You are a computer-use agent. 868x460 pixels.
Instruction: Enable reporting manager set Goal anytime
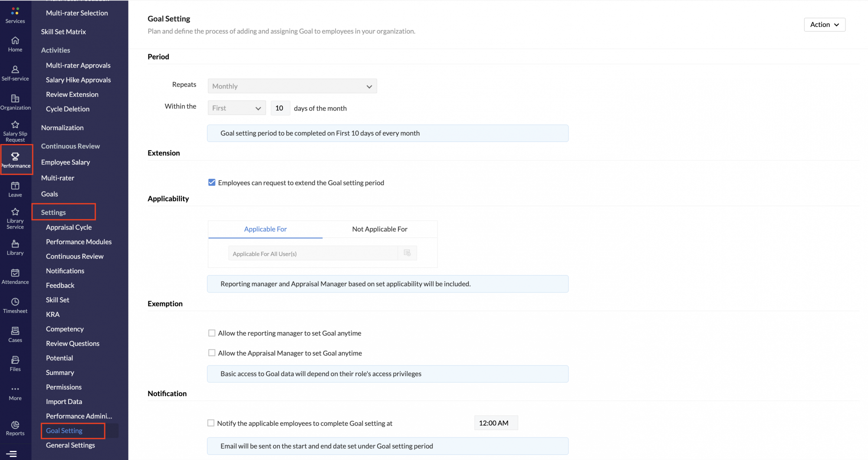[x=212, y=333]
